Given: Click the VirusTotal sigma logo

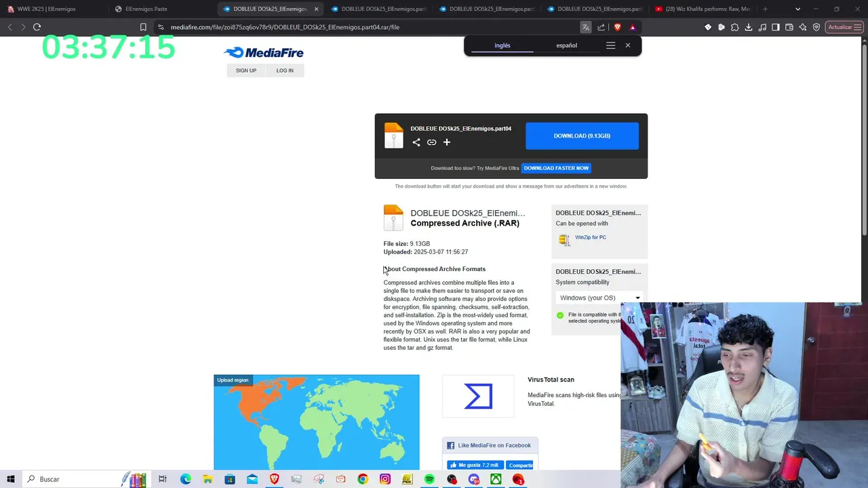Looking at the screenshot, I should point(478,396).
